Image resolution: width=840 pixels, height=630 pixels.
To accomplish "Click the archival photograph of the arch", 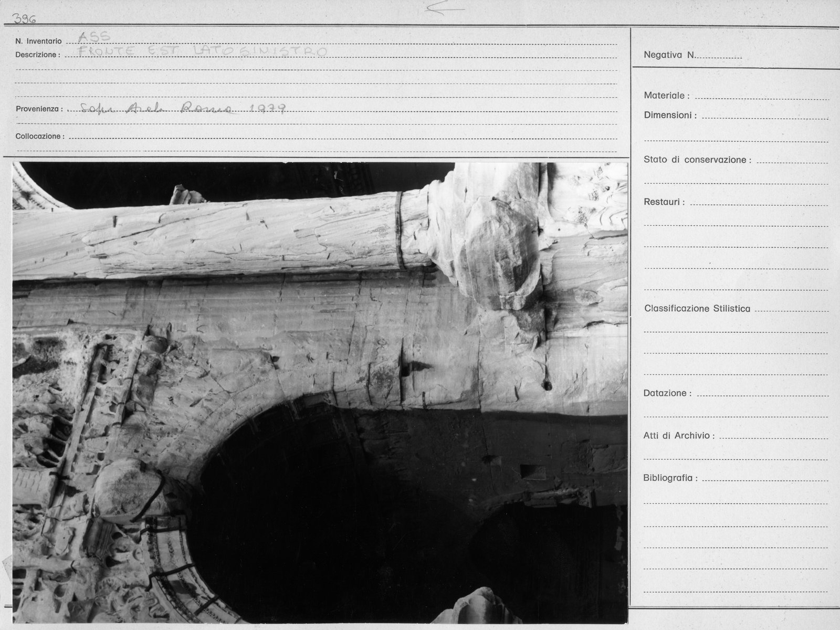I will (x=320, y=393).
